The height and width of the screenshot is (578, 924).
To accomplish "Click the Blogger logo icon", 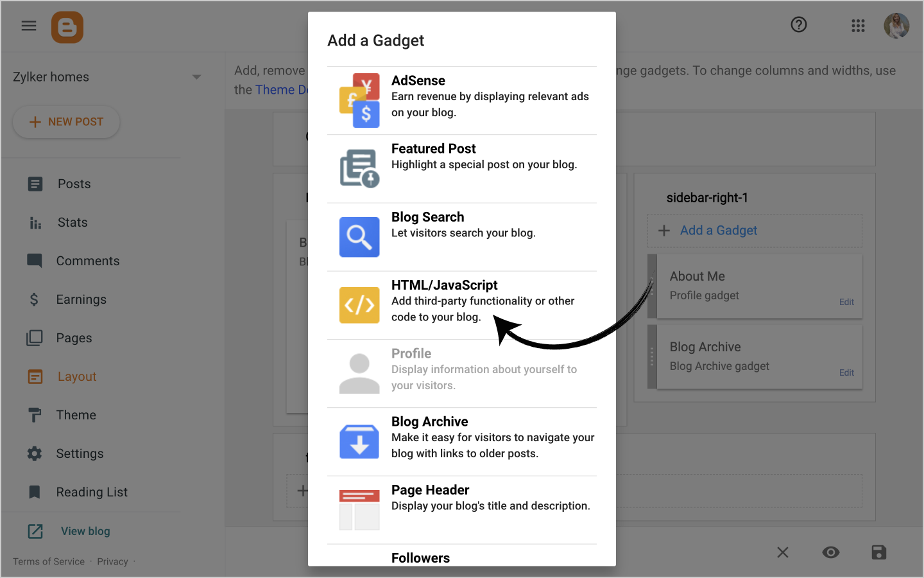I will [67, 28].
